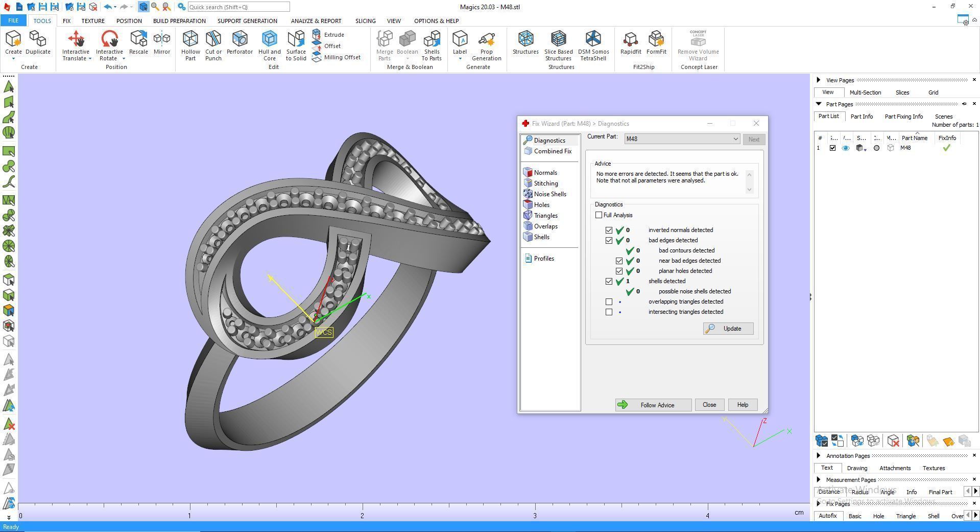This screenshot has width=980, height=532.
Task: Click the Surface to Solid icon
Action: click(x=296, y=45)
